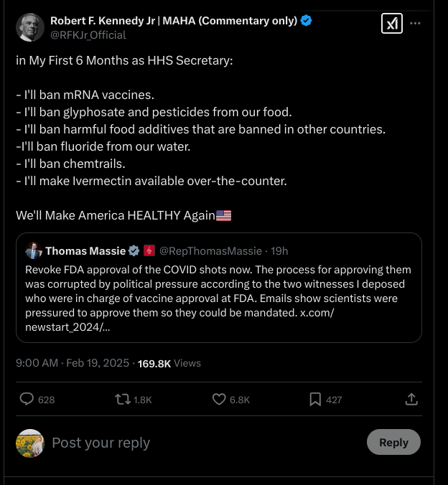Repost this tweet via retweet icon

(x=123, y=399)
